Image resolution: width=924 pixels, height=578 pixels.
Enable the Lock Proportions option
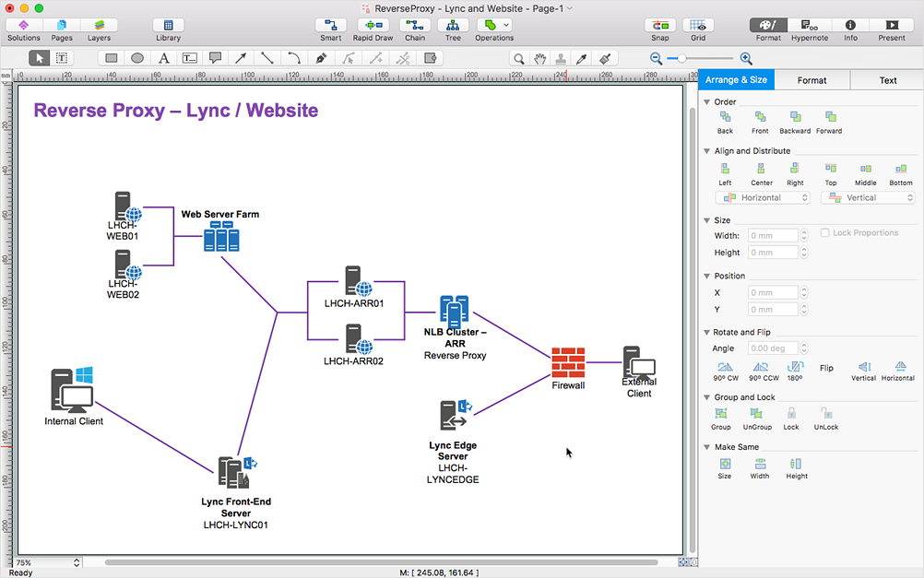coord(823,231)
